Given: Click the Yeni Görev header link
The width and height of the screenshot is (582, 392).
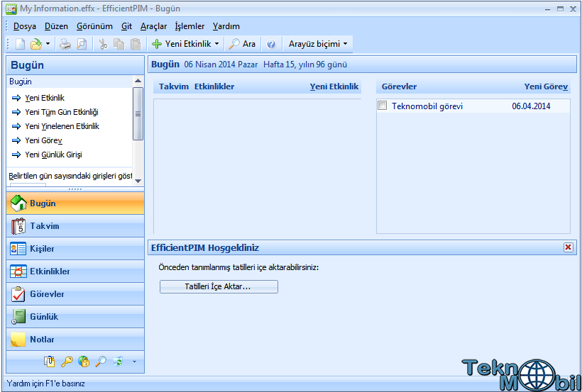Looking at the screenshot, I should coord(546,86).
